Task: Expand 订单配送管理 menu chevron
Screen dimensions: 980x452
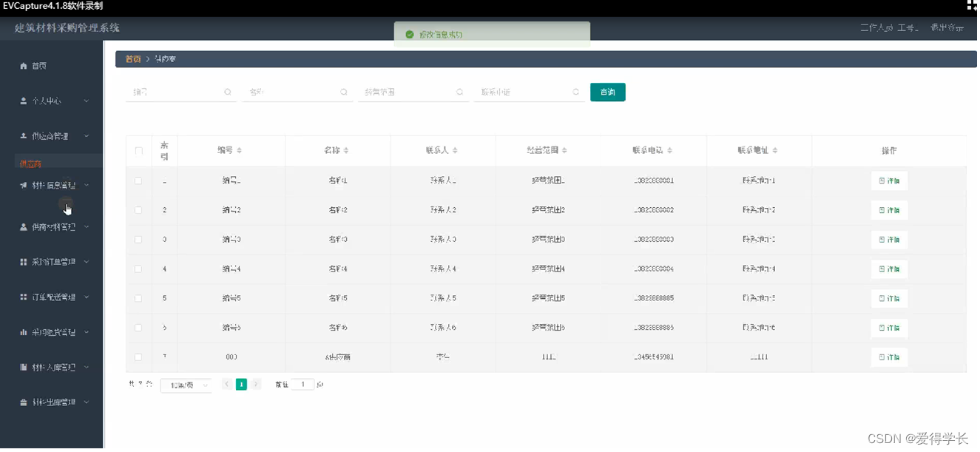Action: click(x=87, y=297)
